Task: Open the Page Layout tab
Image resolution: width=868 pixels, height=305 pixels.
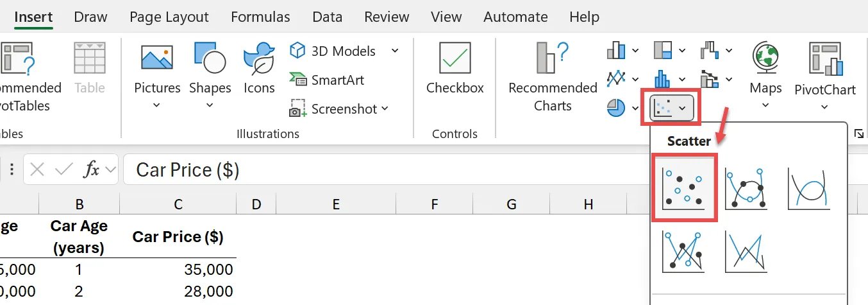Action: click(x=169, y=17)
